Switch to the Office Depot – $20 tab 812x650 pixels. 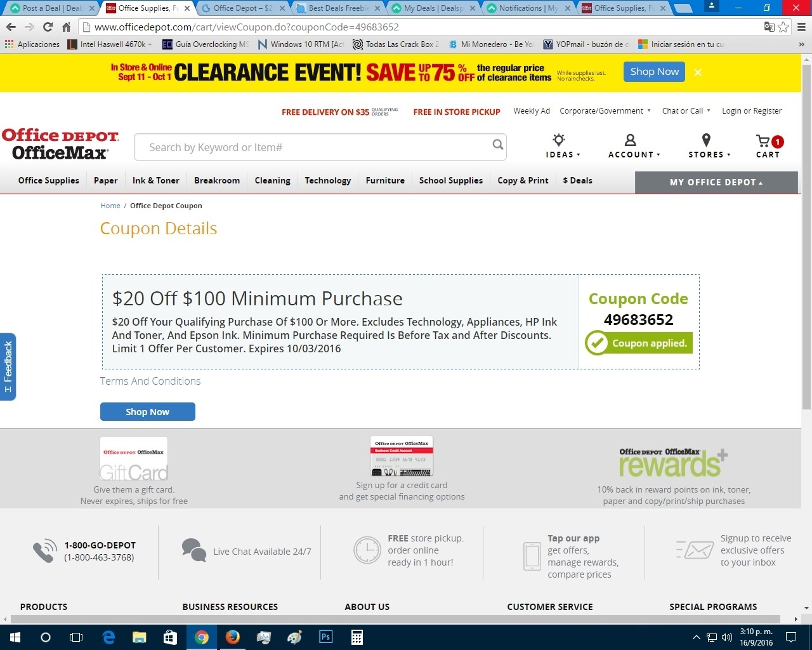coord(244,8)
